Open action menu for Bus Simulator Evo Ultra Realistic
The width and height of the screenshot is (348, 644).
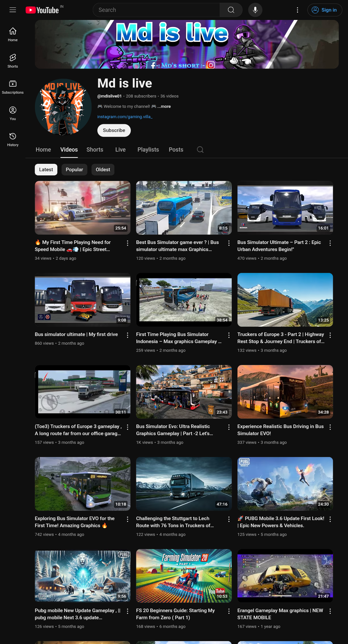coord(229,427)
